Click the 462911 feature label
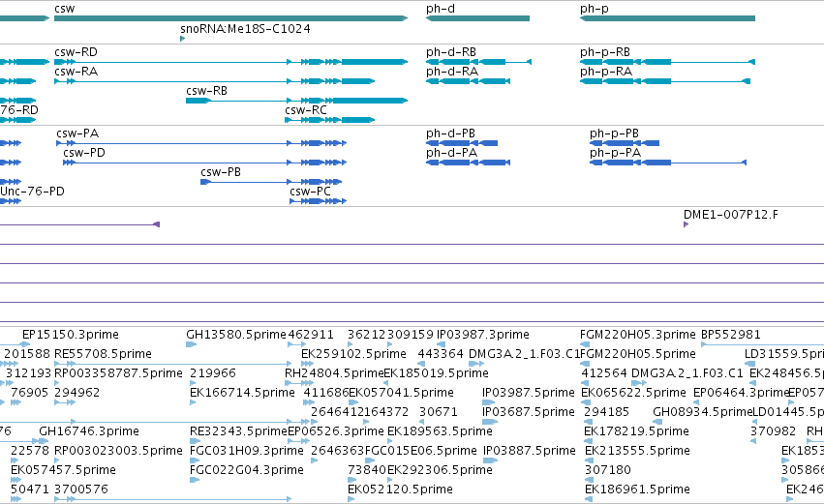This screenshot has height=504, width=824. coord(311,335)
